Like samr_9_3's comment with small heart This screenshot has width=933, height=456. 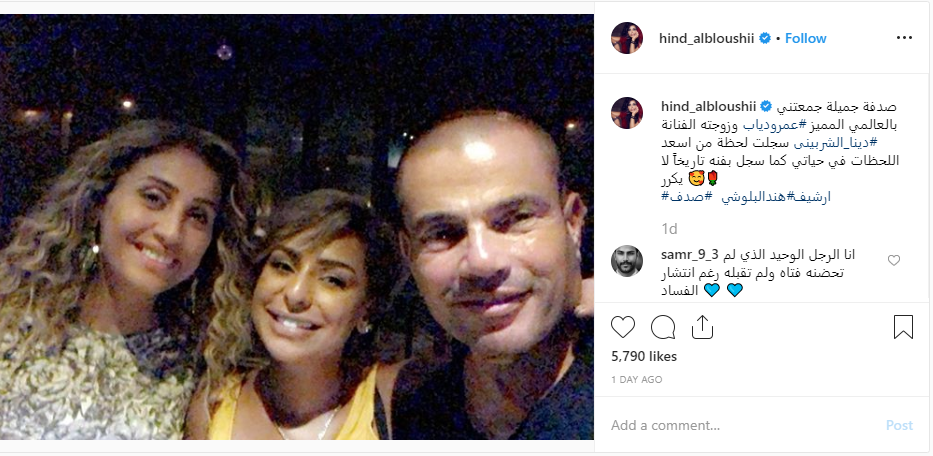894,260
